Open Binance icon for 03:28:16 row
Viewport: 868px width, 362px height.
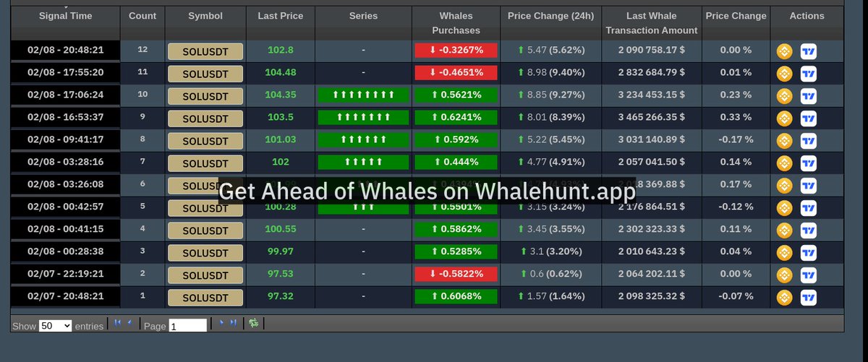785,163
